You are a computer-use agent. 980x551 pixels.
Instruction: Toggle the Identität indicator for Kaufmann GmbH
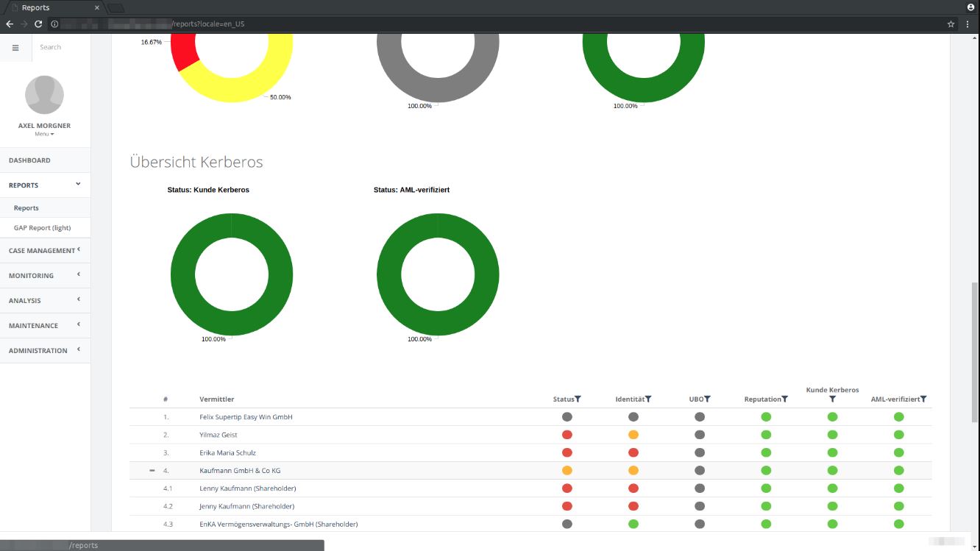point(633,469)
